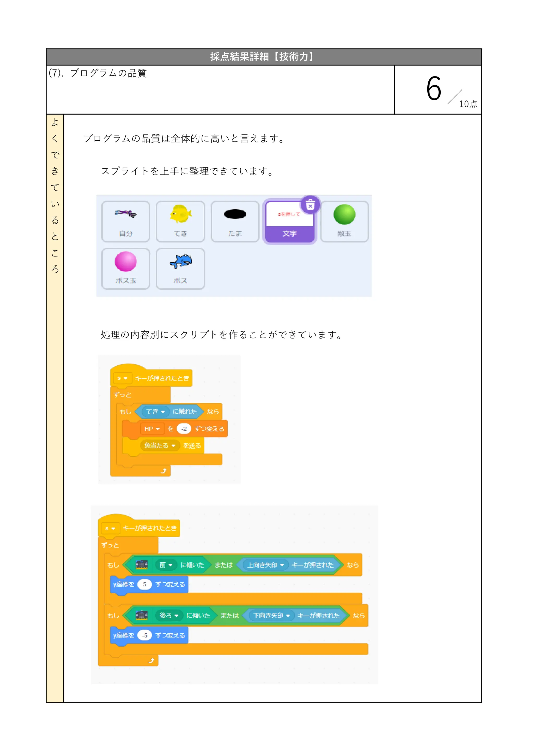Viewport: 534px width, 756px height.
Task: Open the 下向き矢印 key dropdown
Action: (x=271, y=615)
